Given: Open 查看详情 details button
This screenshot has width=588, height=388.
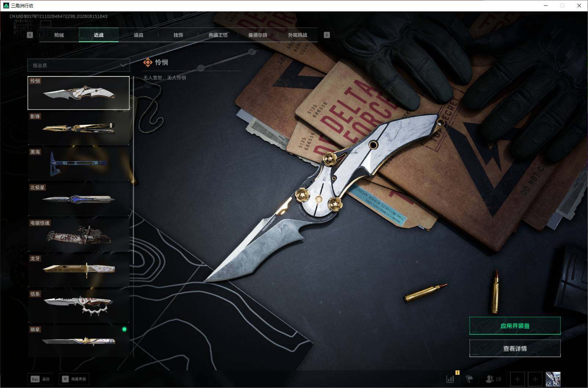Looking at the screenshot, I should click(x=515, y=348).
